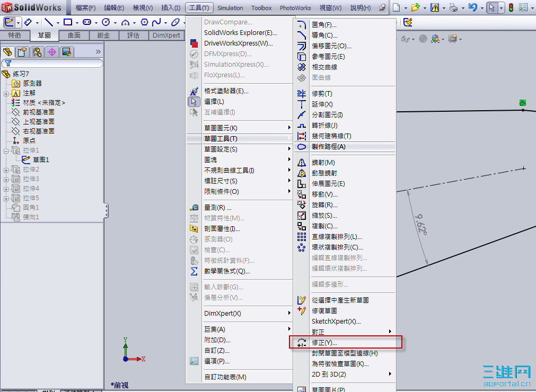Click the line sketch tool icon

(49, 23)
